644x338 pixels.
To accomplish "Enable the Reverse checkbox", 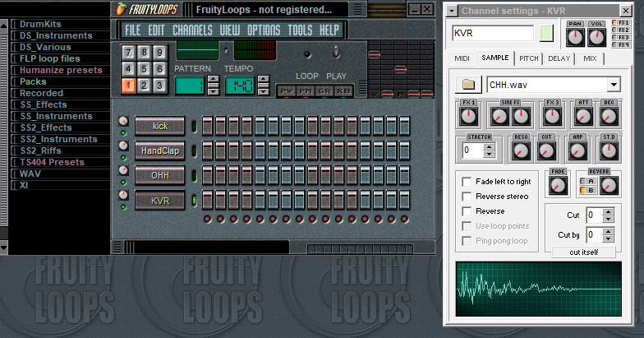I will tap(467, 211).
